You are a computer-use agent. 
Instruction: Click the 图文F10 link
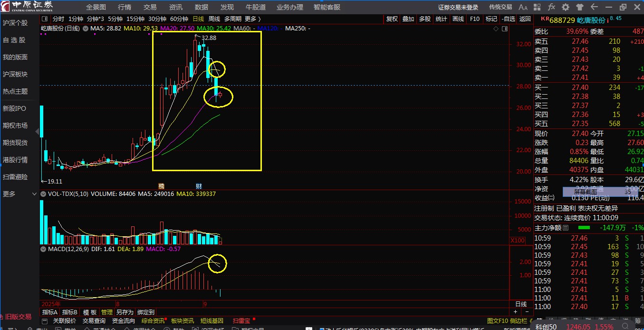[498, 320]
